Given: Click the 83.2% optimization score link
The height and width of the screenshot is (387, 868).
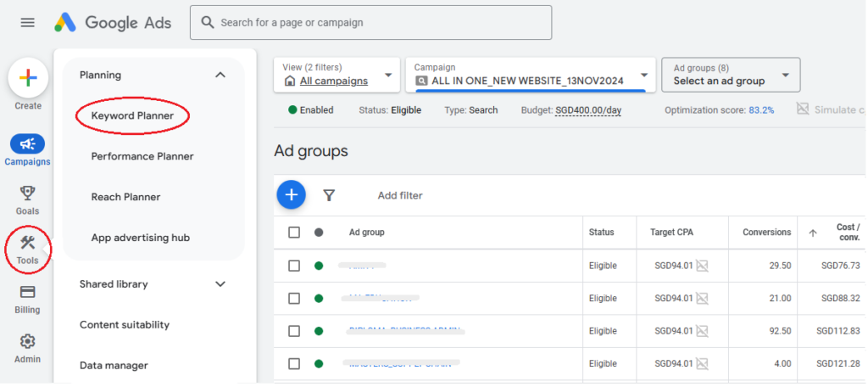Looking at the screenshot, I should [x=760, y=110].
